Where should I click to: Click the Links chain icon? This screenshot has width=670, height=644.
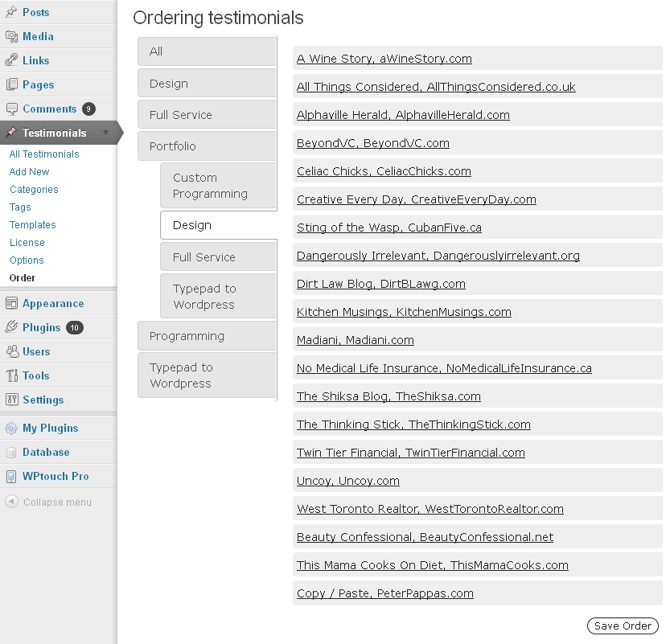coord(11,60)
